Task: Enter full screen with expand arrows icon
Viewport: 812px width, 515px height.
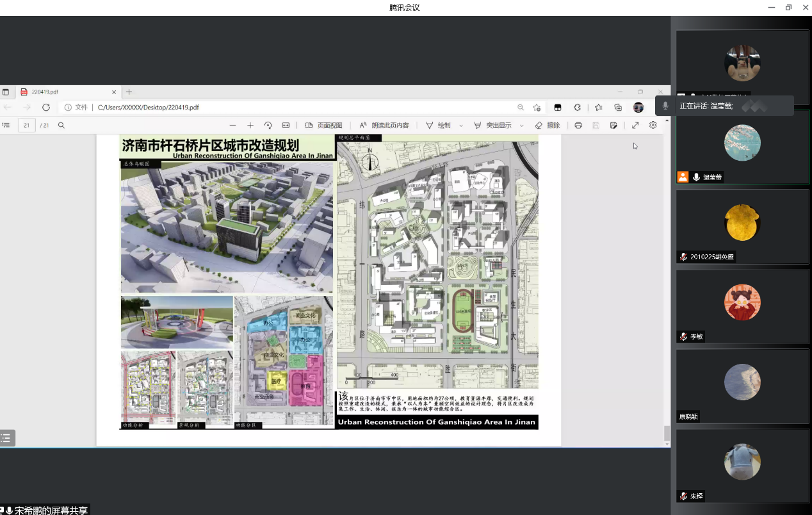Action: pos(635,126)
